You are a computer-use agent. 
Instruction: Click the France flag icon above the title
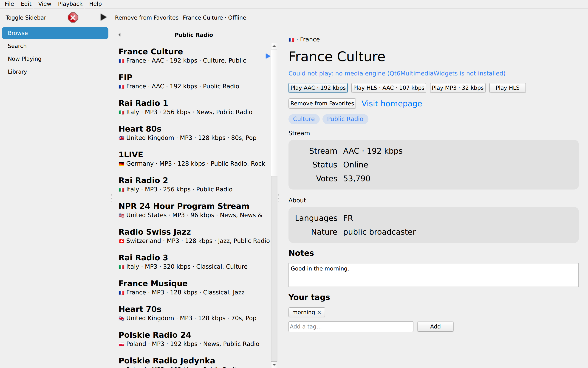point(291,40)
